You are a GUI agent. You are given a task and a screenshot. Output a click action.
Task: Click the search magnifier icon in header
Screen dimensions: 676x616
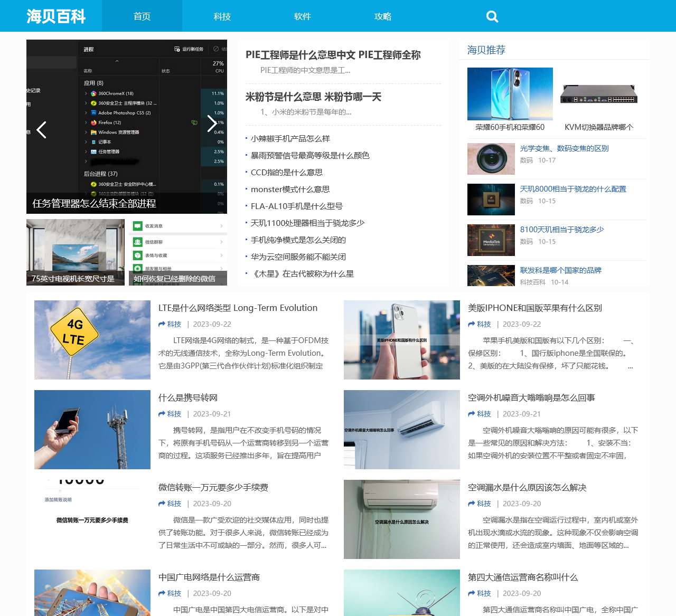click(492, 16)
